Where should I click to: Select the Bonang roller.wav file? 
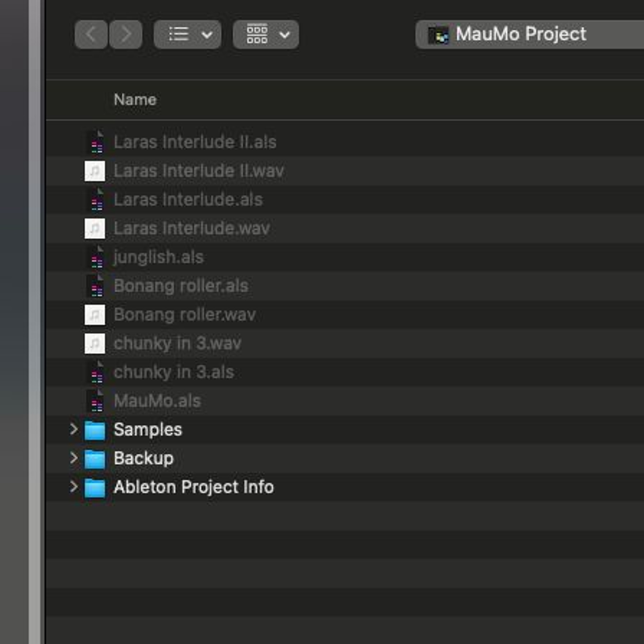185,315
